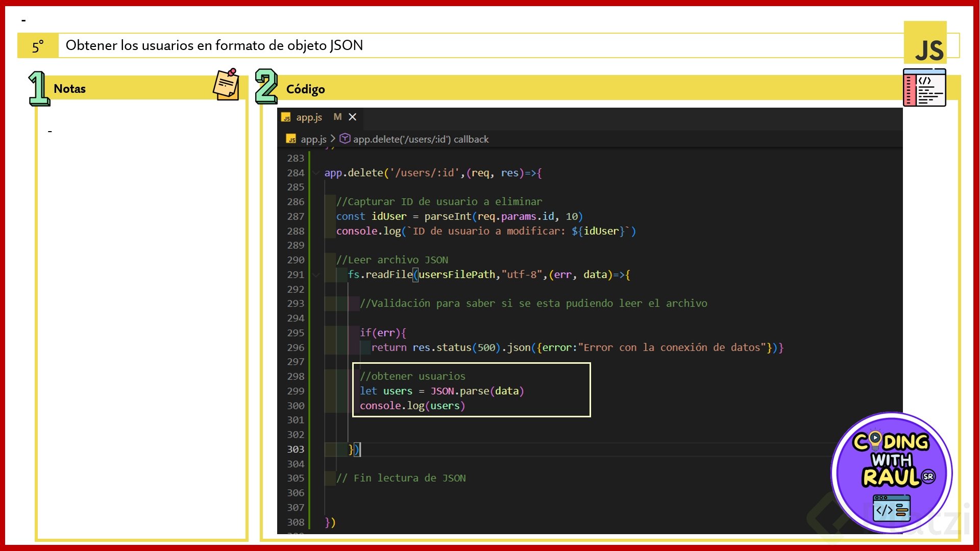The height and width of the screenshot is (551, 980).
Task: Click the sticky note icon beside Notas
Action: (226, 85)
